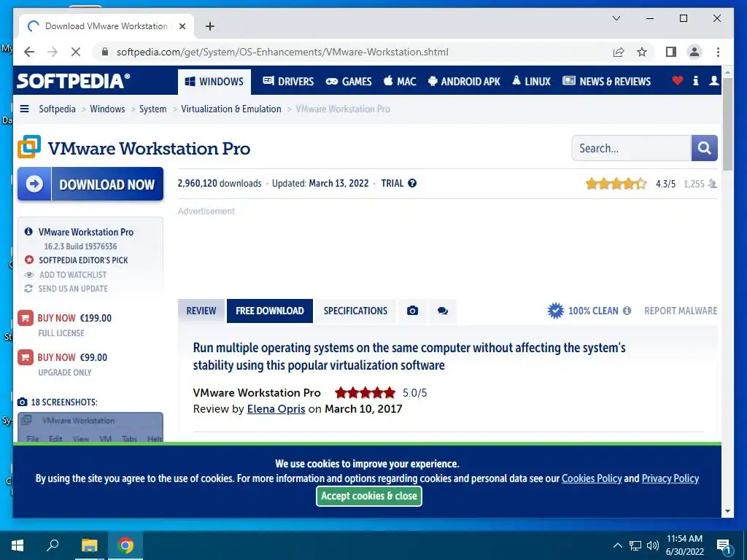747x560 pixels.
Task: Show hidden system tray icons
Action: (617, 545)
